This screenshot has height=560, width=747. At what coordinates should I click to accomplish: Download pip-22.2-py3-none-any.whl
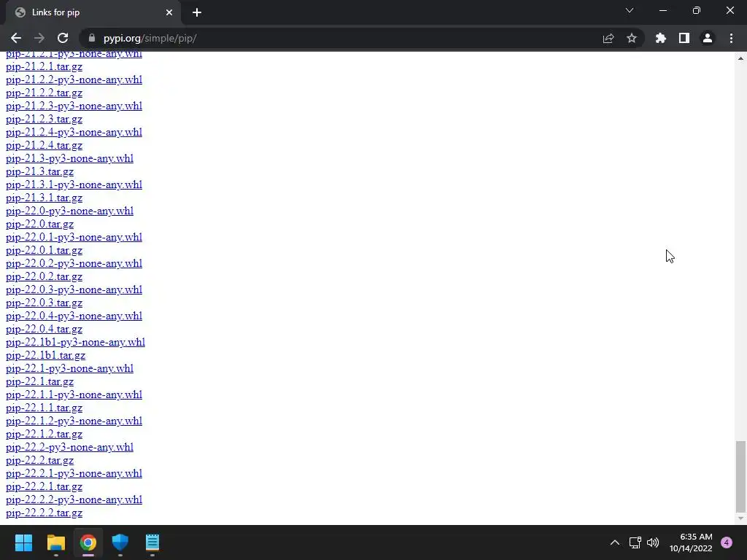69,447
